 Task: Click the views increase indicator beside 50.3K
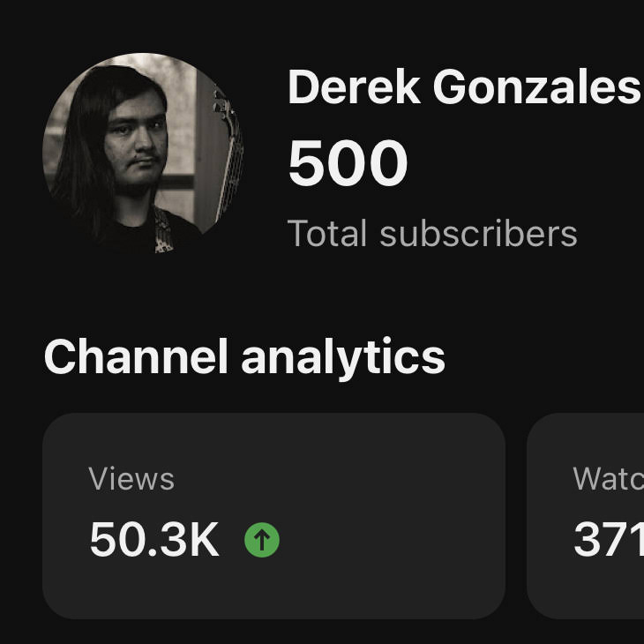click(x=262, y=540)
